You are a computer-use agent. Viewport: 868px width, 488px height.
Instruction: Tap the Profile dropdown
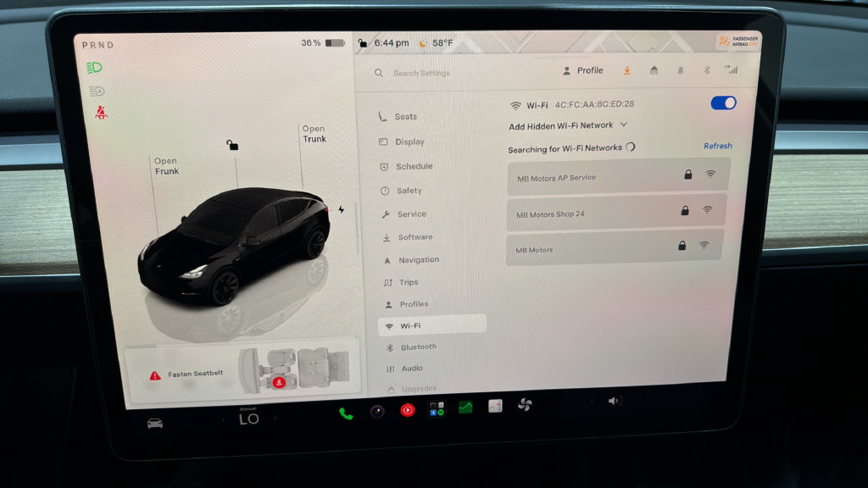pos(583,71)
